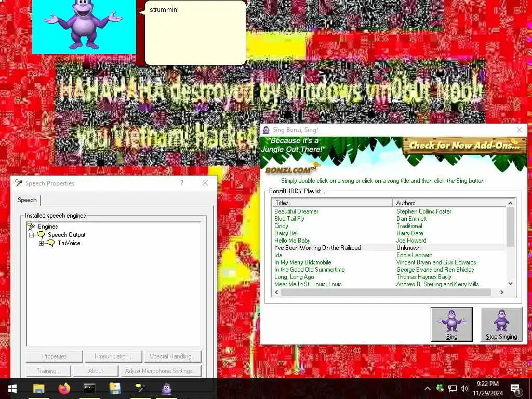Click author Joe Howard
Image resolution: width=532 pixels, height=399 pixels.
pyautogui.click(x=411, y=241)
